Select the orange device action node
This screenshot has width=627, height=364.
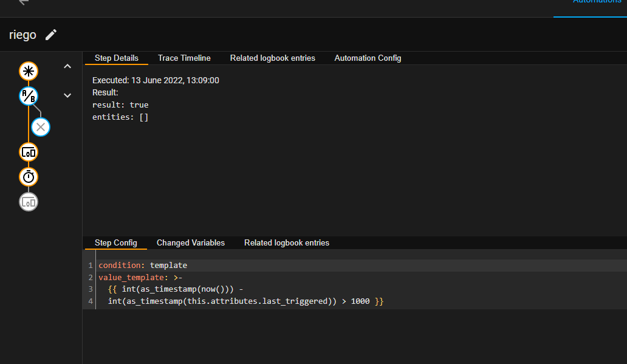[29, 153]
